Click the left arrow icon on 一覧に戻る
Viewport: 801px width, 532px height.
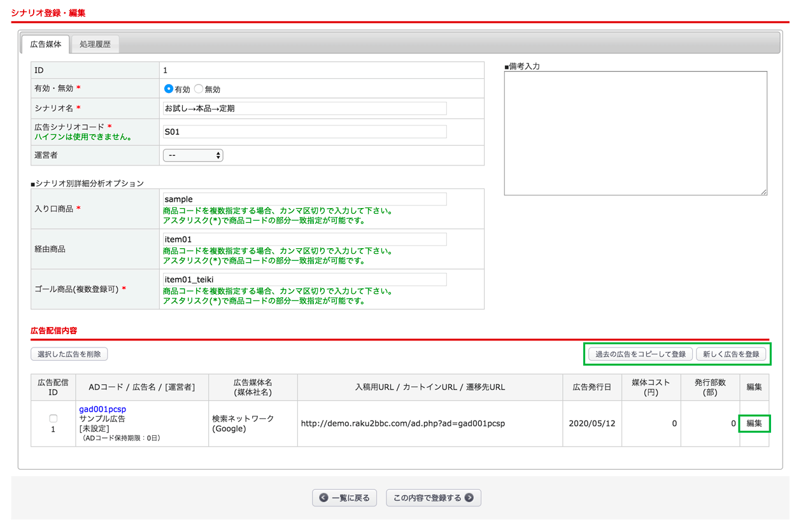click(323, 498)
